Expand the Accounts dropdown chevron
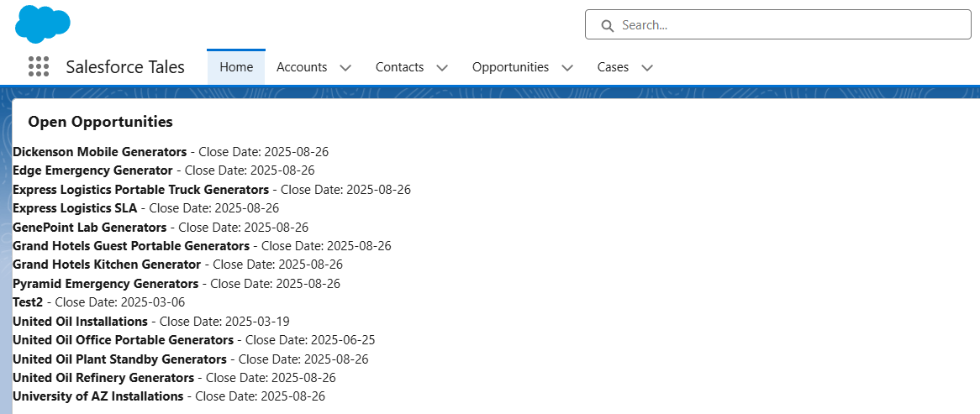Image resolution: width=980 pixels, height=414 pixels. pos(345,67)
